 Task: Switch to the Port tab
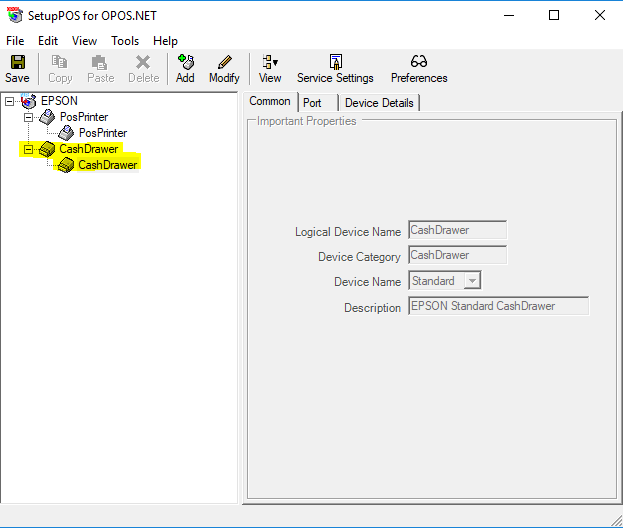[318, 103]
